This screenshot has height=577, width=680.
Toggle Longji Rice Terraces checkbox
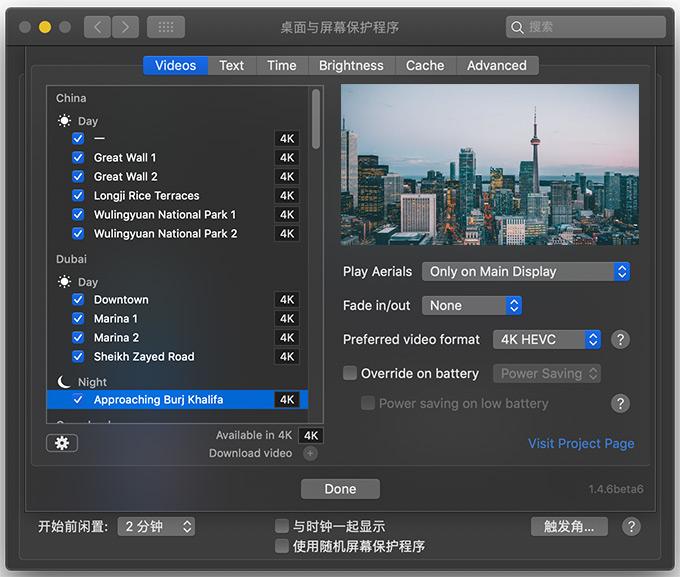click(78, 196)
